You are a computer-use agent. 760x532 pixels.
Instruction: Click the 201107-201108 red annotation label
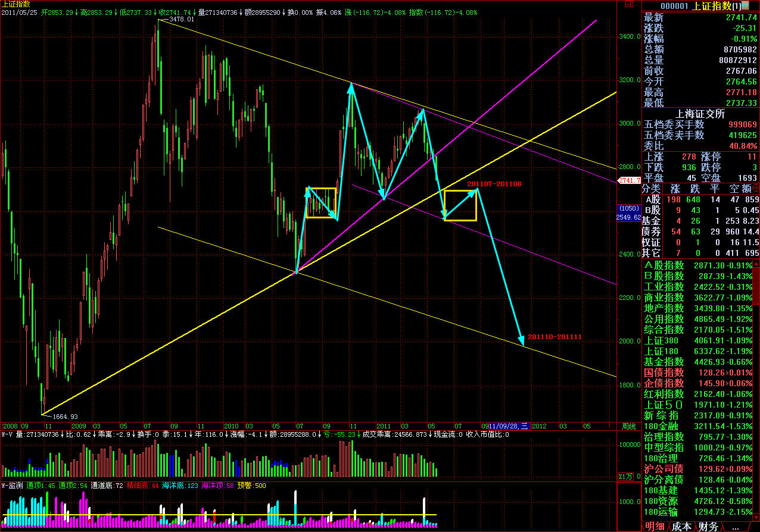click(494, 184)
